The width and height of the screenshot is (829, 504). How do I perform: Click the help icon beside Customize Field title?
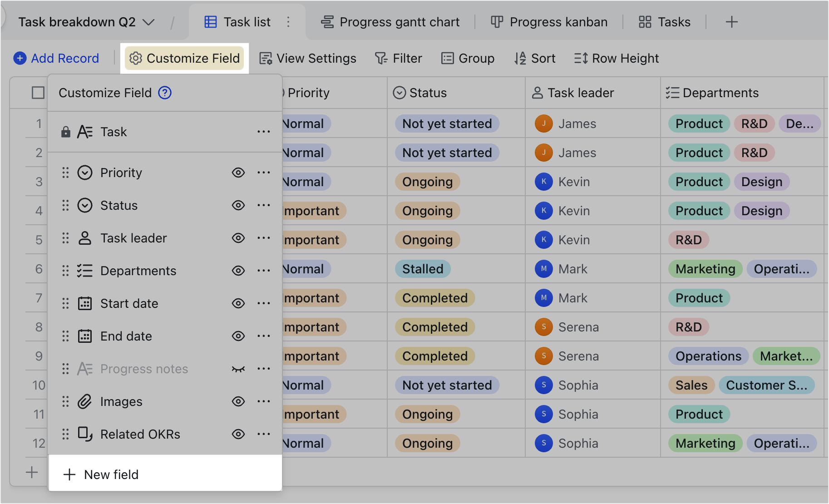point(165,93)
